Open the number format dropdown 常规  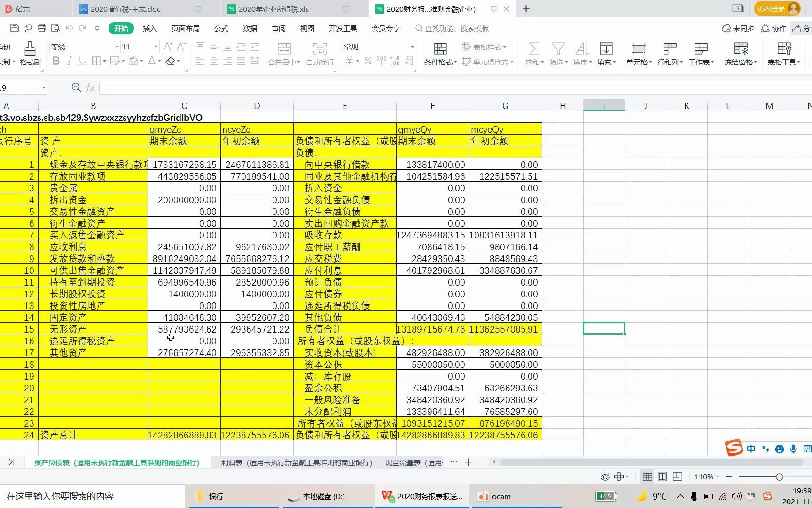pos(412,47)
